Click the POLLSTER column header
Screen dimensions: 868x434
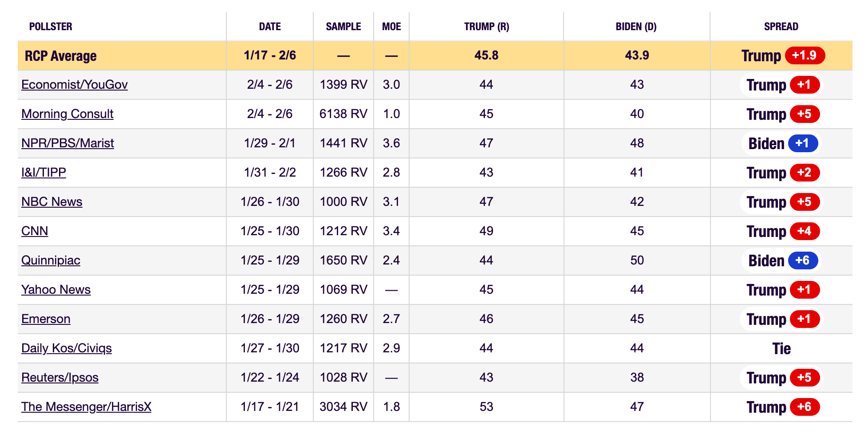coord(51,27)
